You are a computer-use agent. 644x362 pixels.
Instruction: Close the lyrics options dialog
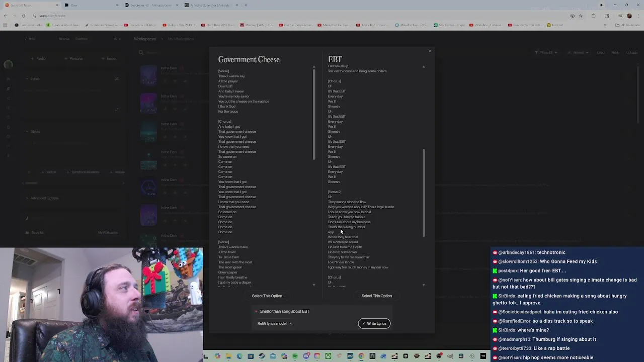coord(430,51)
